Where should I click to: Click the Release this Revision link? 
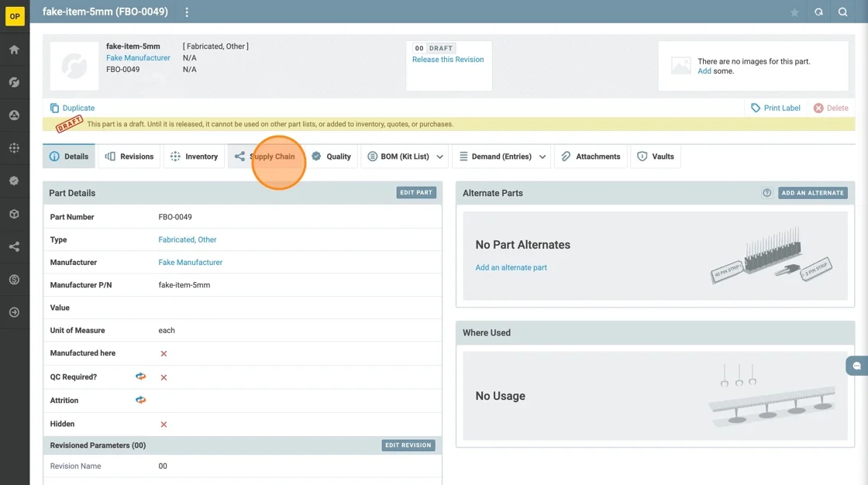(x=448, y=60)
